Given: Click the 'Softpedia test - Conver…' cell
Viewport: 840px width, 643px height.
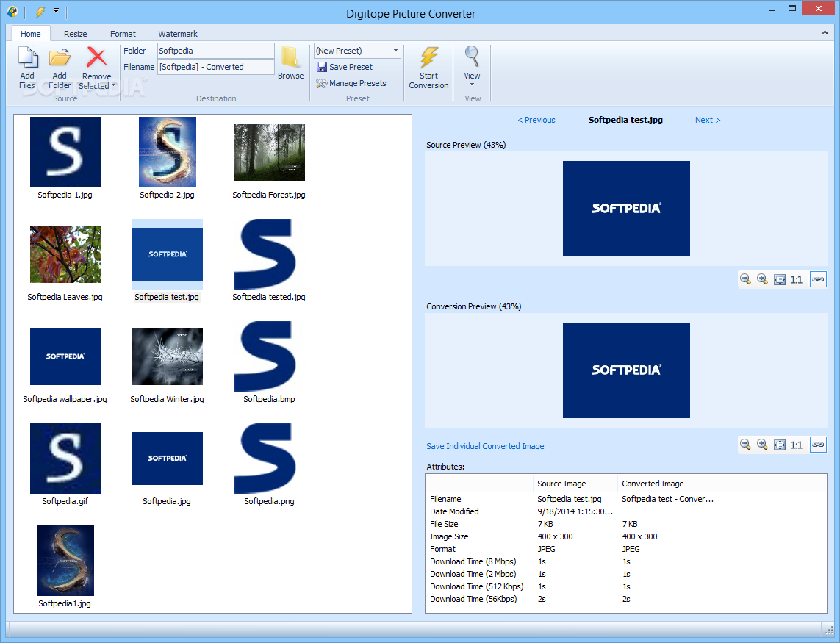Looking at the screenshot, I should click(x=667, y=499).
